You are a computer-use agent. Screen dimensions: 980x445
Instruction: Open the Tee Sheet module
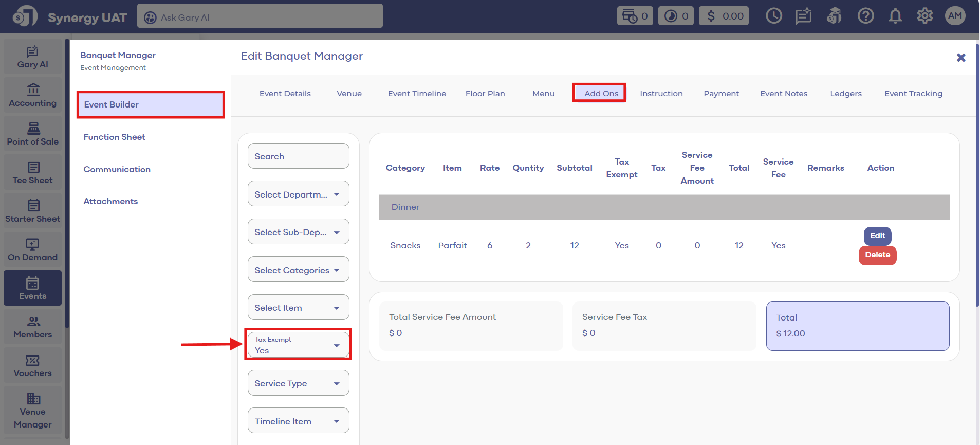[33, 172]
